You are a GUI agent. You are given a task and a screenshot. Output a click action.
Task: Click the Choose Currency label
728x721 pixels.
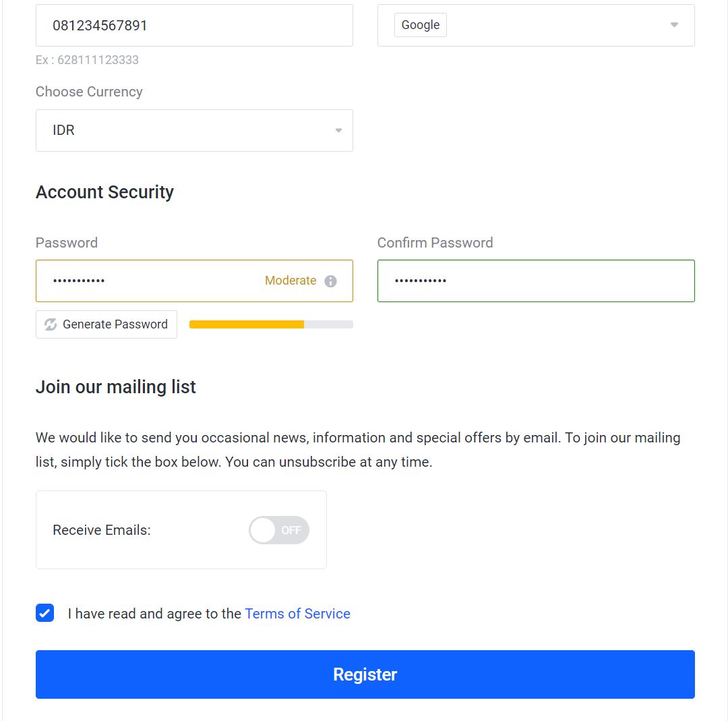tap(89, 92)
